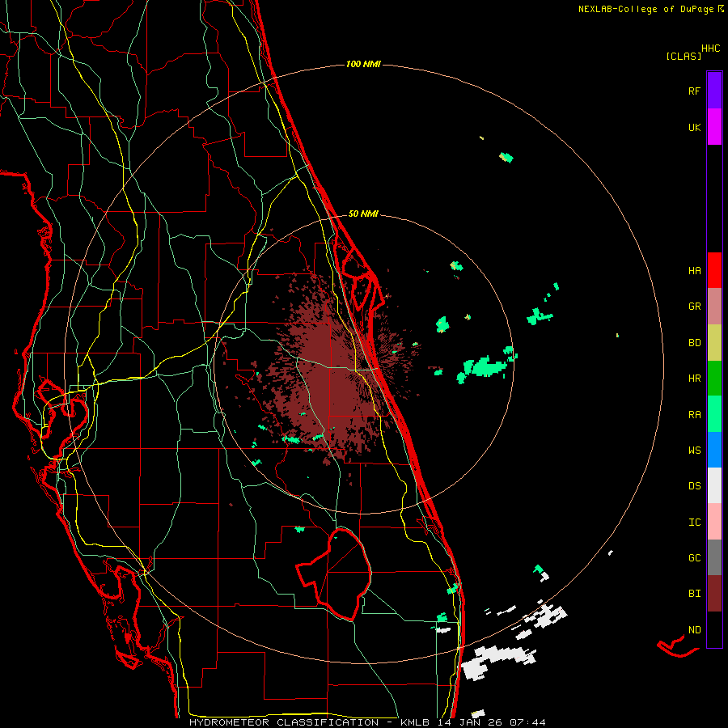This screenshot has width=728, height=728.
Task: Click the NEXLAB-College of DuPage title text
Action: [645, 9]
